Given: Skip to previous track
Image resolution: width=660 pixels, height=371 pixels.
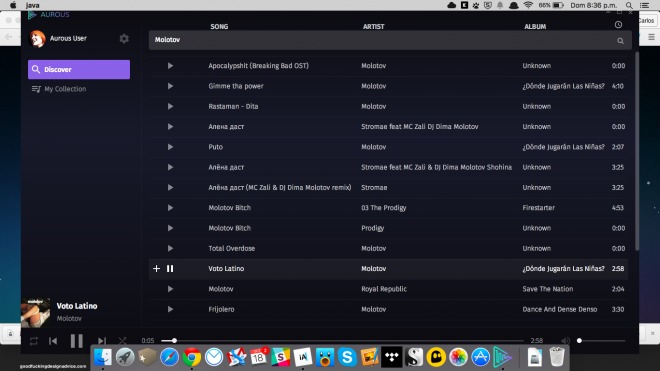Looking at the screenshot, I should point(53,341).
